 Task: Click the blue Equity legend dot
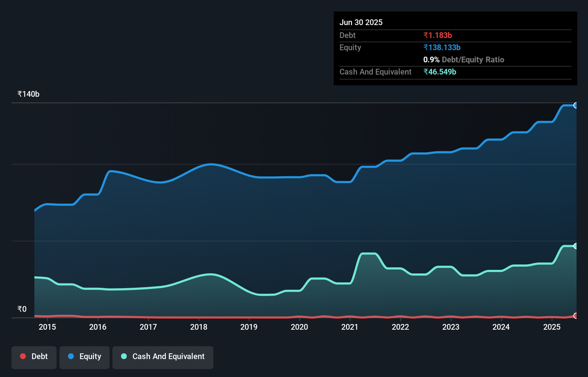pos(71,356)
